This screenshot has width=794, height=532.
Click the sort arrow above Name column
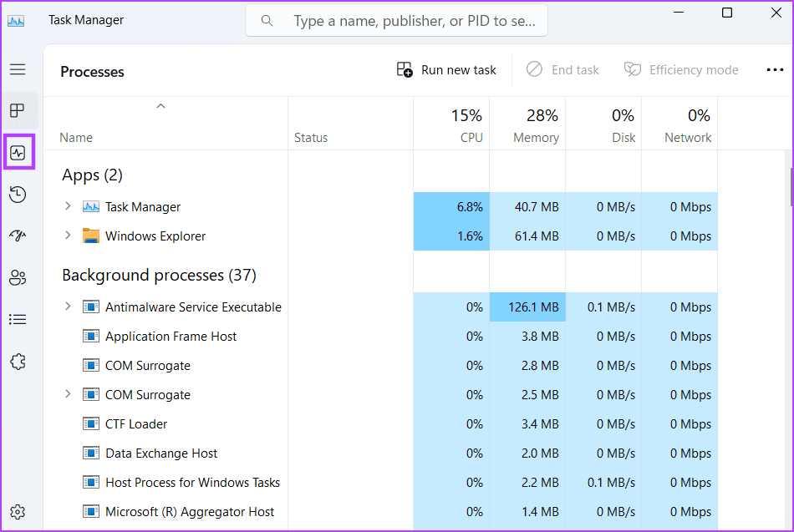[161, 106]
